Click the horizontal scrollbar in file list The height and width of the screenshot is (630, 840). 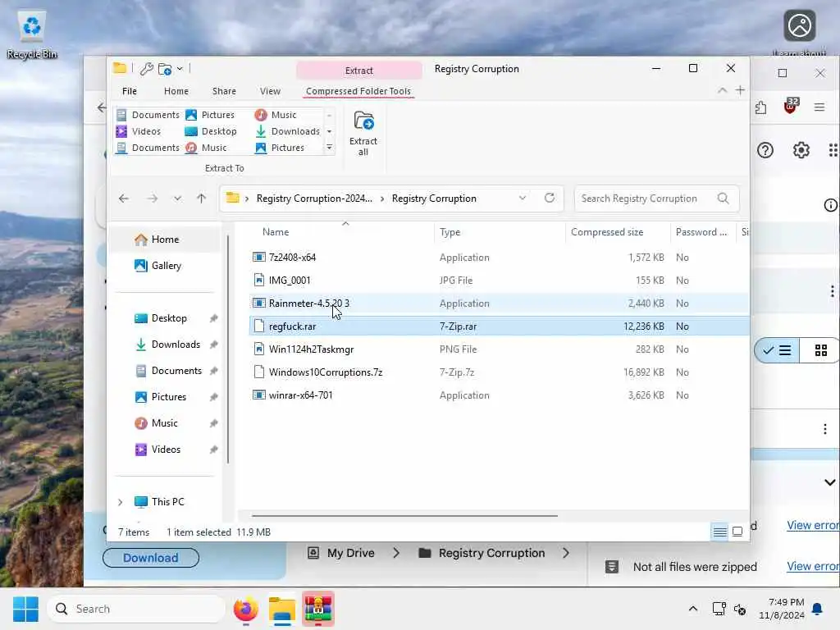coord(404,516)
